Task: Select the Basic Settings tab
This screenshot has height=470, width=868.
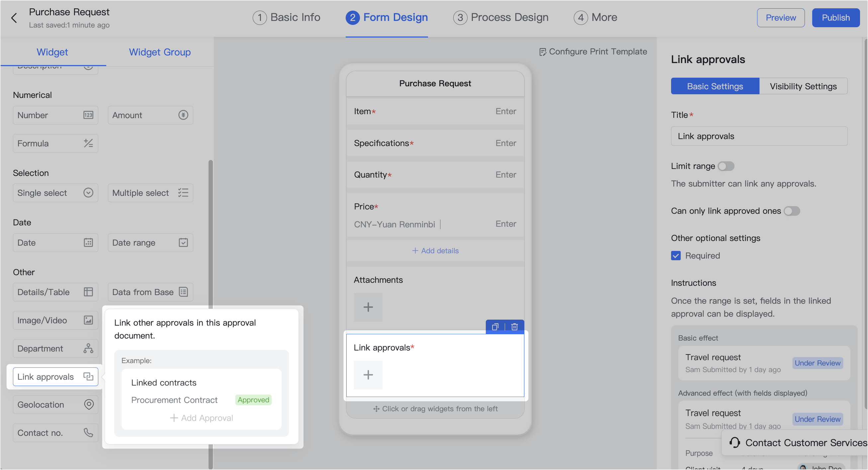Action: pos(715,86)
